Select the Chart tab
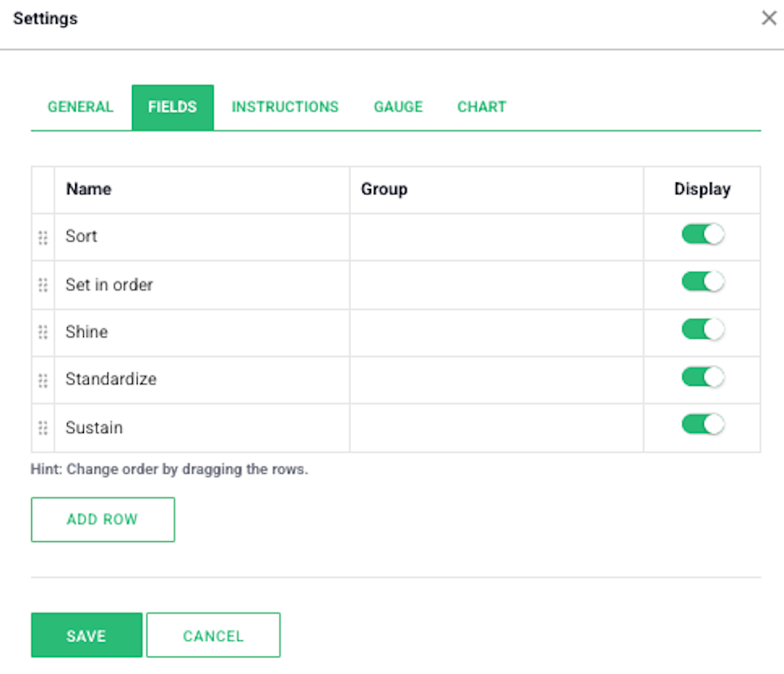The height and width of the screenshot is (674, 784). click(x=482, y=107)
